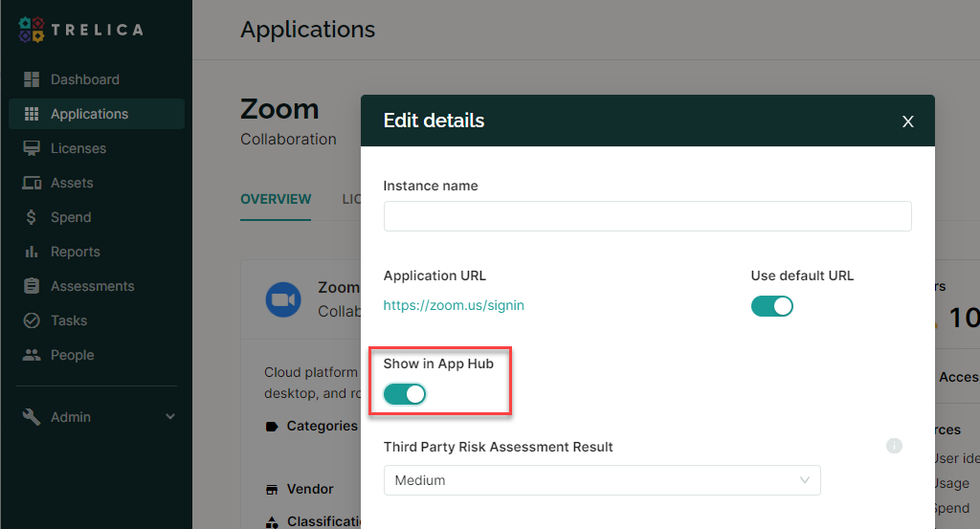Screen dimensions: 980x529
Task: Click the Vendor store icon
Action: [x=271, y=489]
